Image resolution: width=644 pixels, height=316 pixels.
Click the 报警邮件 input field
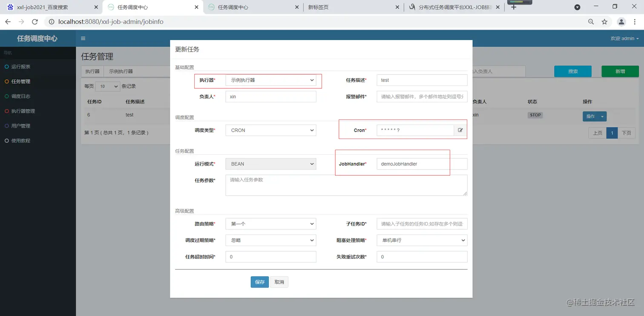coord(422,97)
